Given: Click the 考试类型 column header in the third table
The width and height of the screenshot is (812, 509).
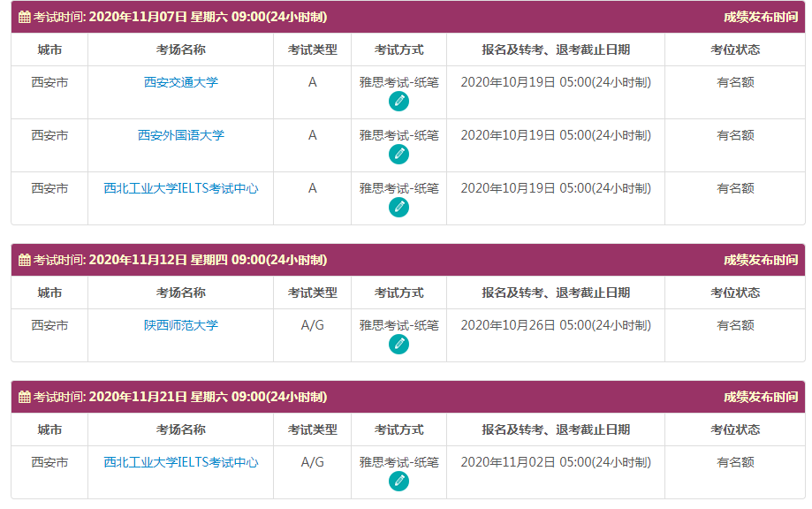Looking at the screenshot, I should (312, 429).
